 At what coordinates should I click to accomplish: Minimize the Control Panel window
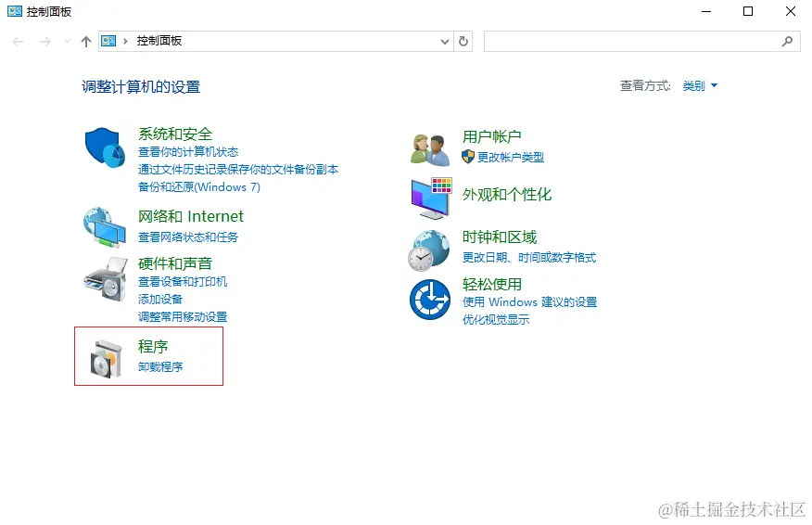706,11
